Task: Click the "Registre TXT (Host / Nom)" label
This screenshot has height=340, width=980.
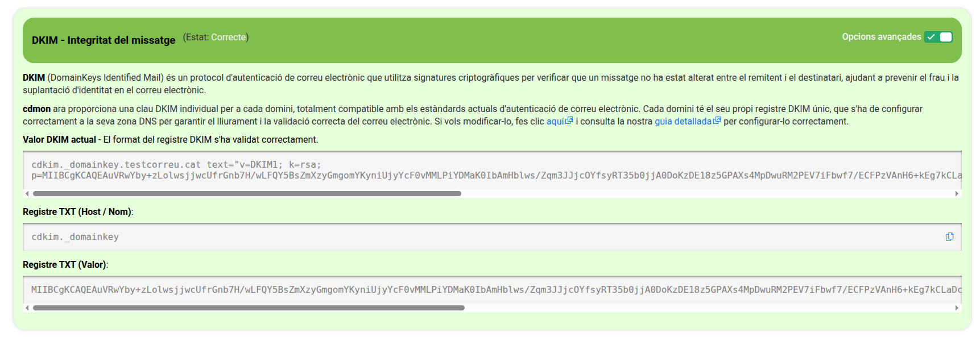Action: pos(77,212)
